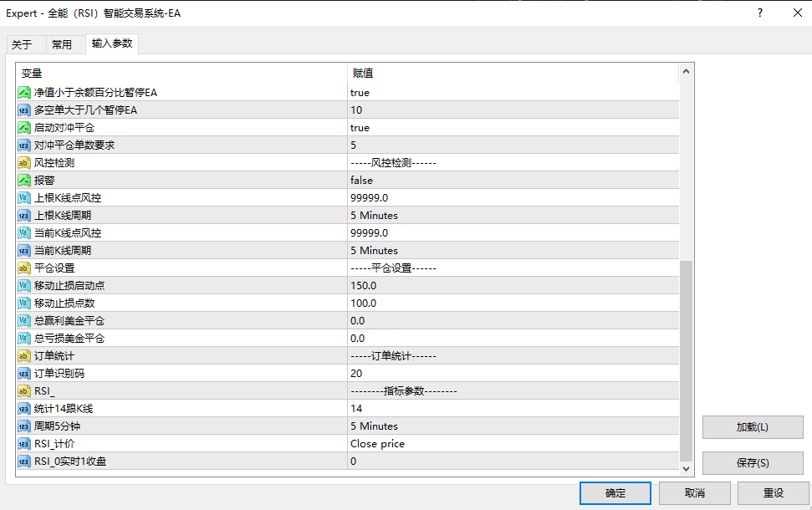Click the boolean icon beside 报警
This screenshot has width=812, height=510.
point(24,181)
